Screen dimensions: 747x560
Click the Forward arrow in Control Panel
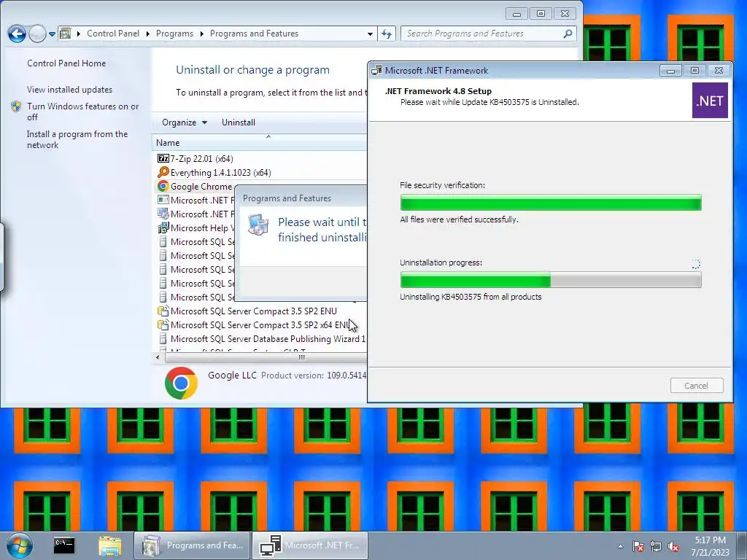pyautogui.click(x=37, y=34)
